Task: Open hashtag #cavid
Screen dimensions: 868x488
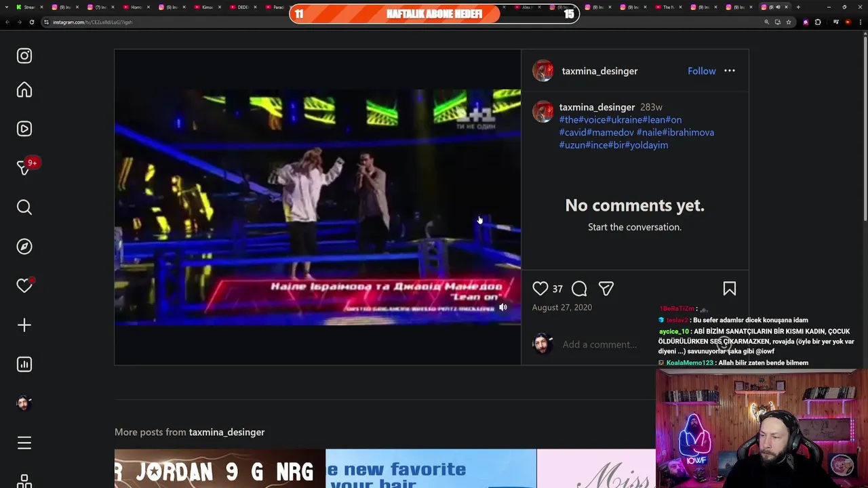Action: [x=572, y=132]
